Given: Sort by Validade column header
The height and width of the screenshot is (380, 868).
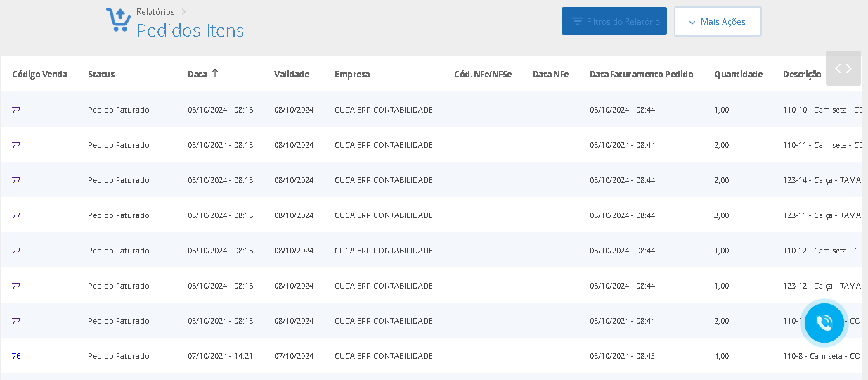Looking at the screenshot, I should pos(292,74).
